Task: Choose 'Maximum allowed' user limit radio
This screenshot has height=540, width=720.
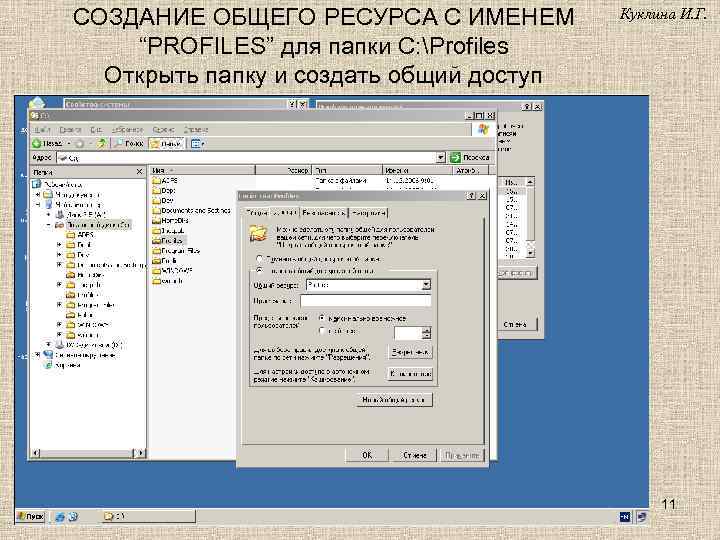Action: (x=322, y=318)
